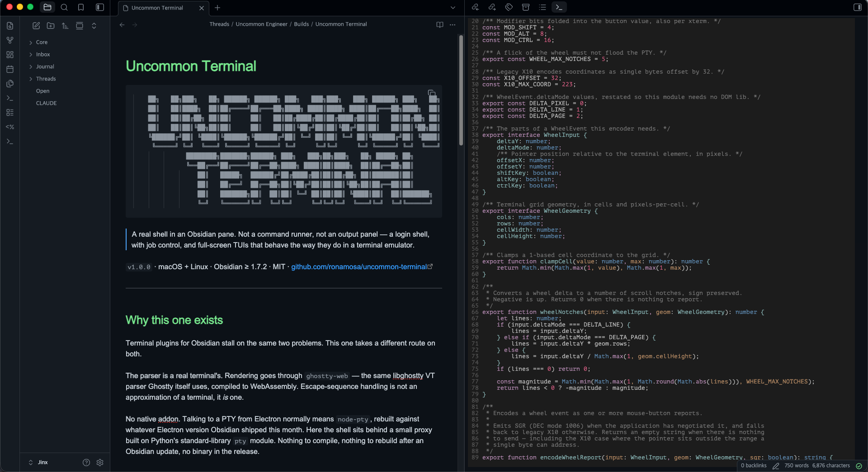This screenshot has width=868, height=472.
Task: Open the search panel magnifier icon
Action: click(x=64, y=7)
